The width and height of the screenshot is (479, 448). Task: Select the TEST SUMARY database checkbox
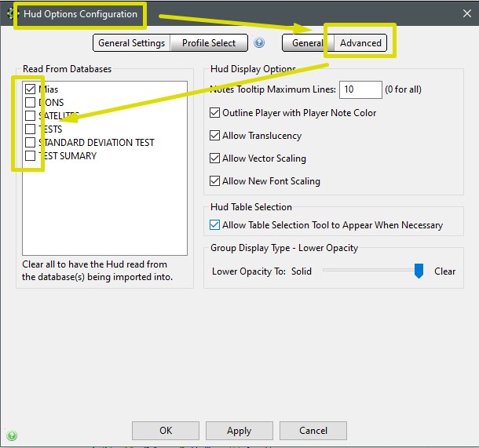[x=30, y=156]
